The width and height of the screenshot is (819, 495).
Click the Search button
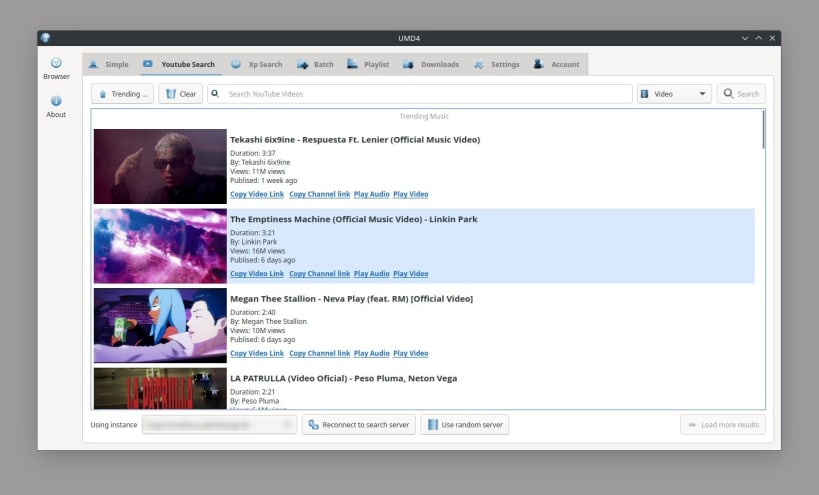[741, 94]
